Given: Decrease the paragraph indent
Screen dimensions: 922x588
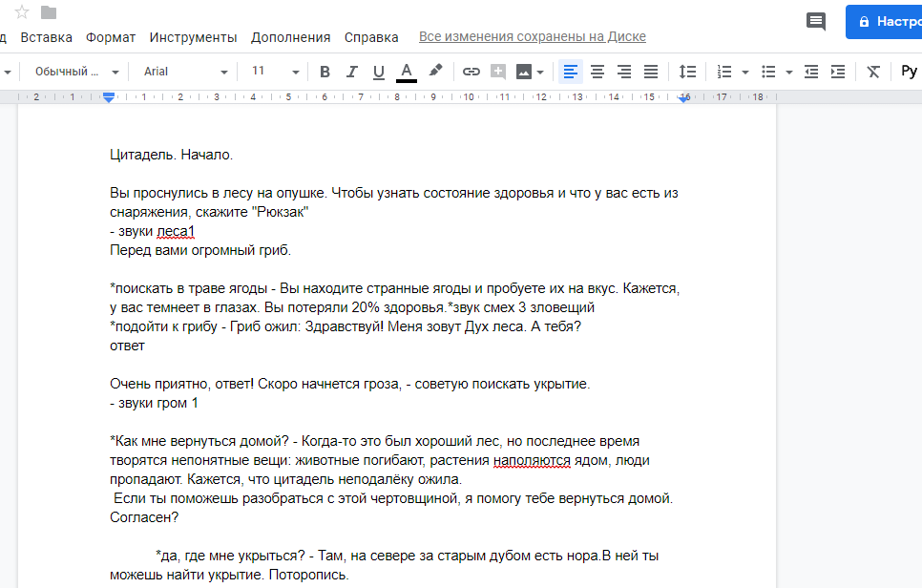Looking at the screenshot, I should (811, 72).
